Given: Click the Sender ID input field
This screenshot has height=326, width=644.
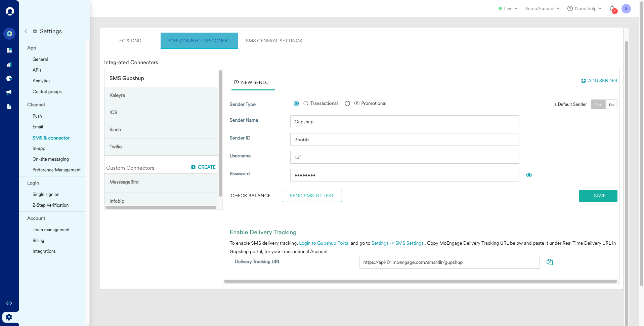Looking at the screenshot, I should click(x=404, y=139).
